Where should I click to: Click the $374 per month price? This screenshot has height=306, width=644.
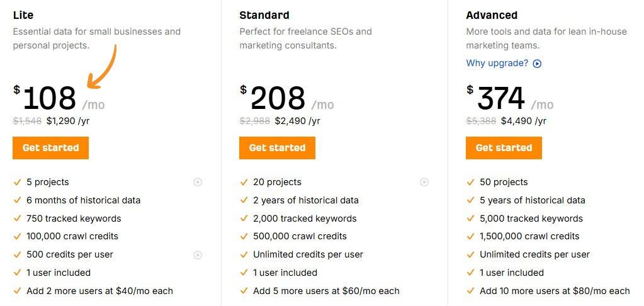[x=501, y=99]
